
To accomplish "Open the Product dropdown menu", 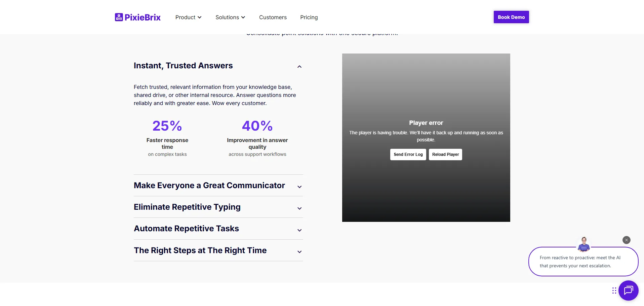I will coord(188,17).
